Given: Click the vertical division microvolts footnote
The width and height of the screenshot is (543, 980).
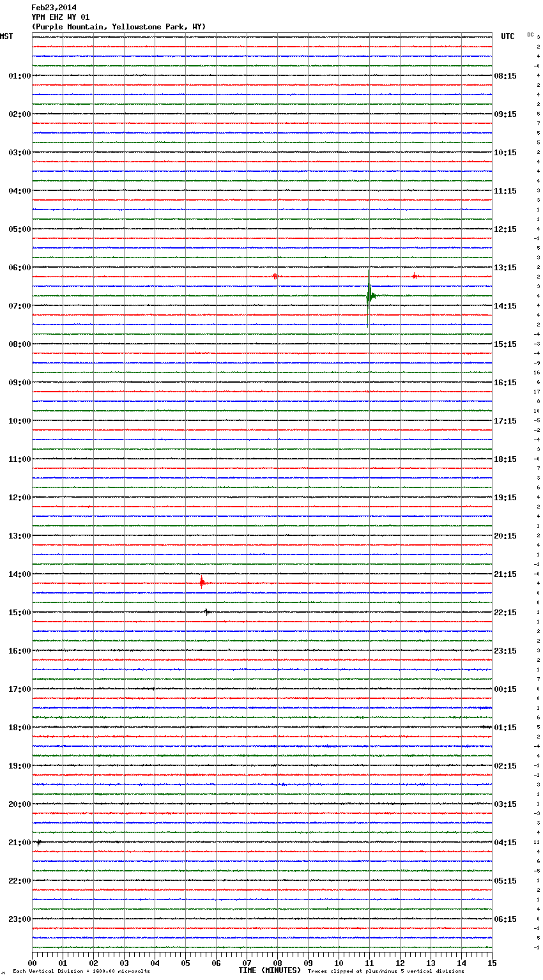Looking at the screenshot, I should 81,972.
